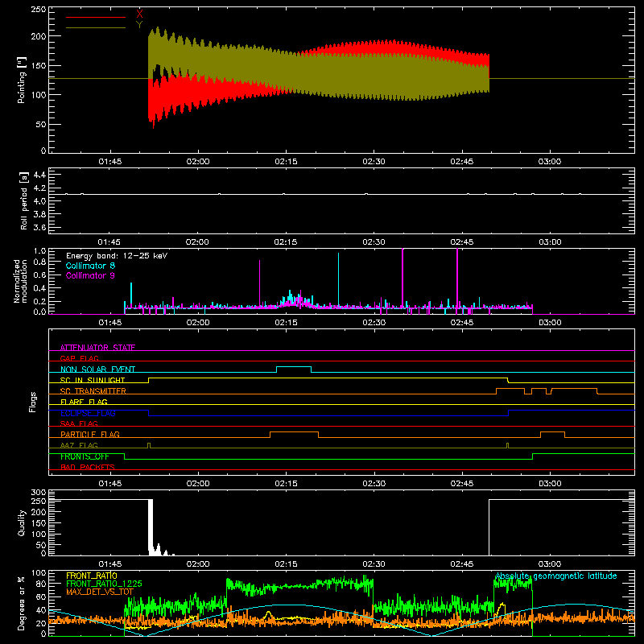Select the green FRONT_RATIO_1225 legend label

pos(104,584)
